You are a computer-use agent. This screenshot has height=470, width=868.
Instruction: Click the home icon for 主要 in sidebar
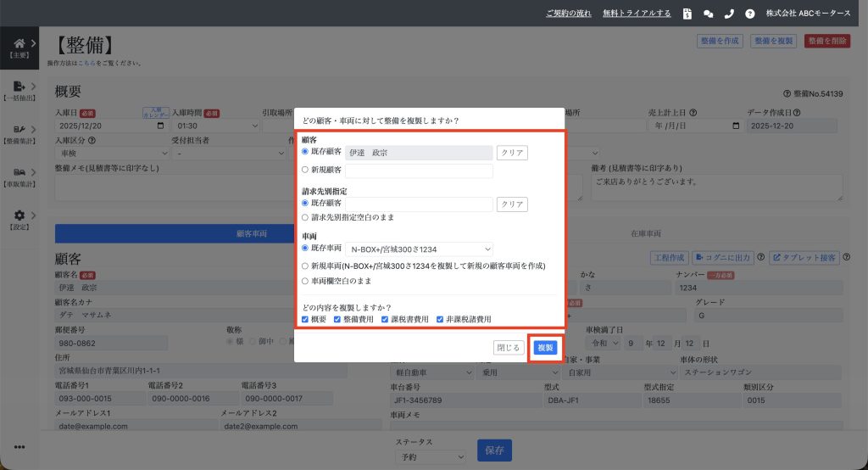pyautogui.click(x=19, y=43)
